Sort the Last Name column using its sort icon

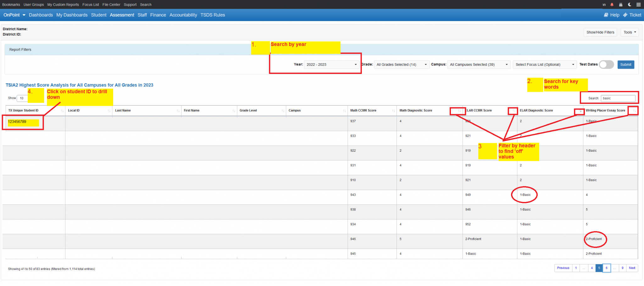(178, 111)
